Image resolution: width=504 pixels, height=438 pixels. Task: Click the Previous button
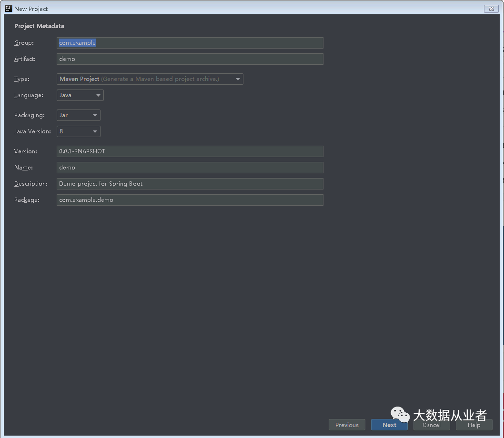(347, 425)
